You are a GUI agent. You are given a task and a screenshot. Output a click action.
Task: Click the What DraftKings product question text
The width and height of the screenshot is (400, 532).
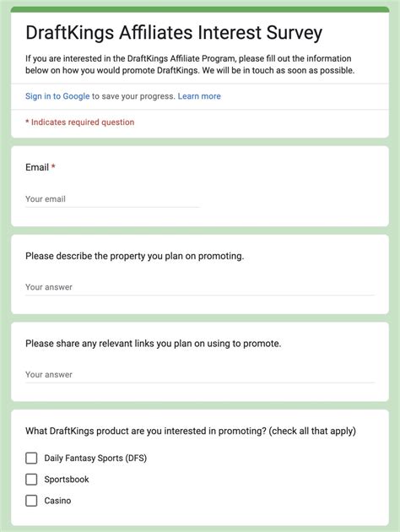(x=191, y=432)
